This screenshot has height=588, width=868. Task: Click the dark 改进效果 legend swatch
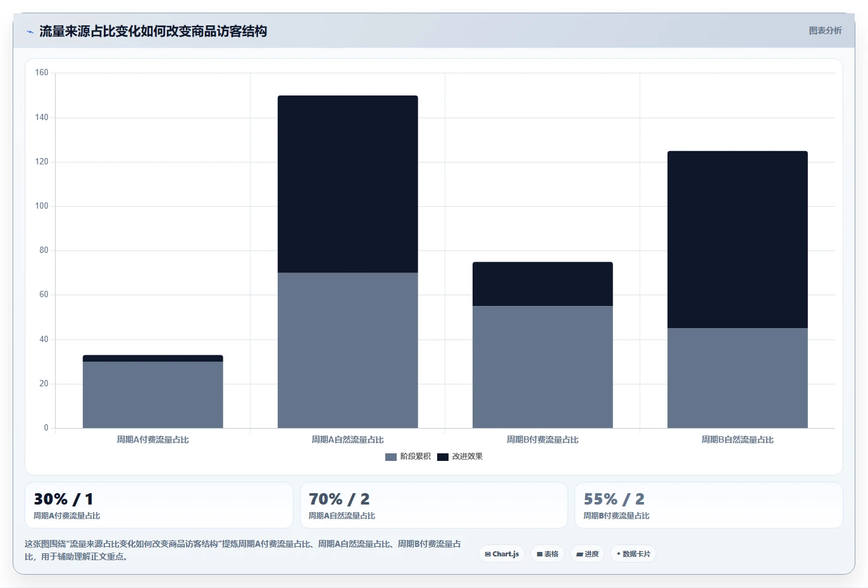click(443, 456)
